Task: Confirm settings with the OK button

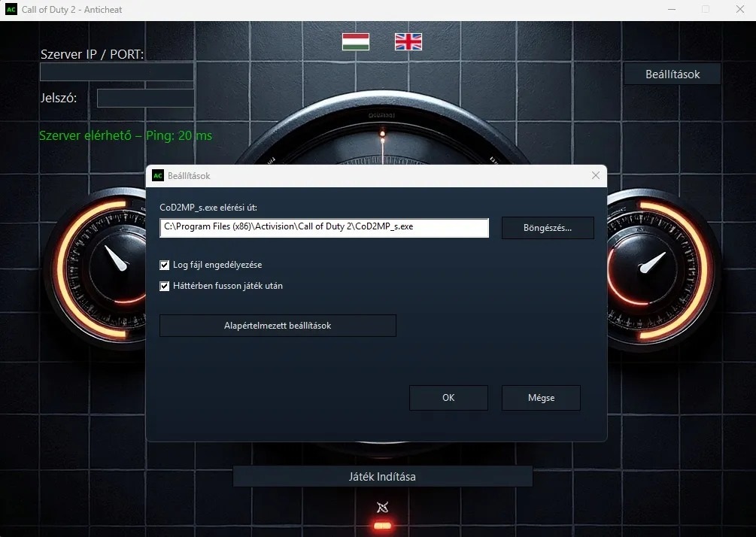Action: click(448, 398)
